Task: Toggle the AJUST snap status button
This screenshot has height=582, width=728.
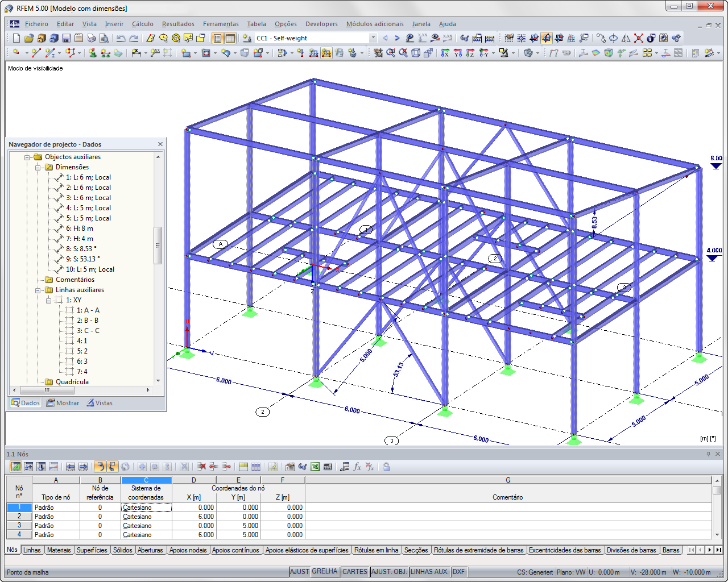Action: point(300,572)
